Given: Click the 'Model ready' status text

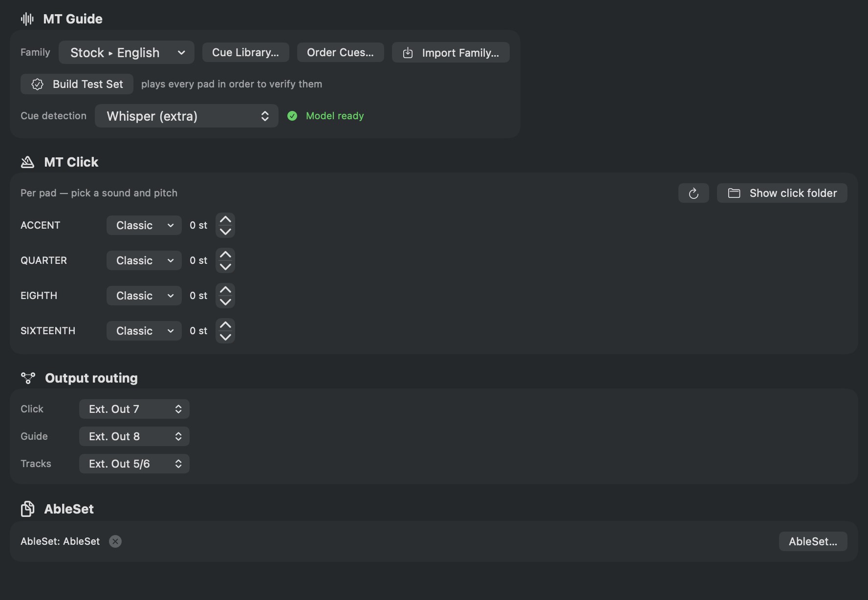Looking at the screenshot, I should click(335, 116).
